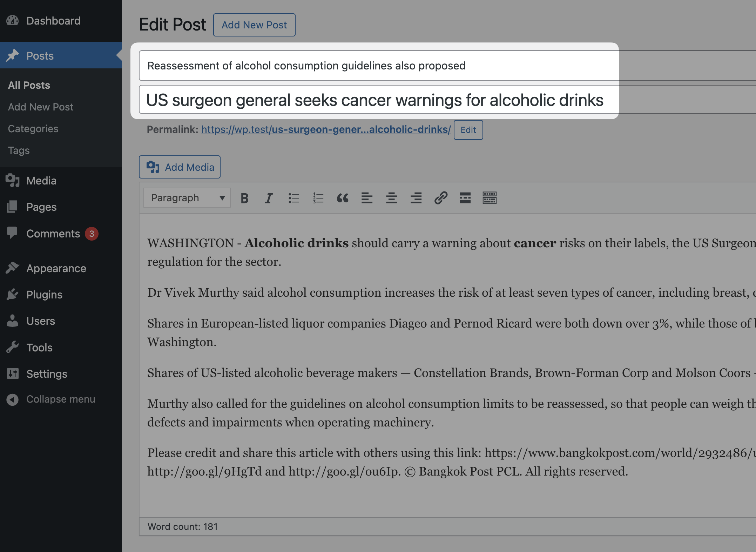Apply italic formatting to text
The width and height of the screenshot is (756, 552).
pyautogui.click(x=269, y=198)
